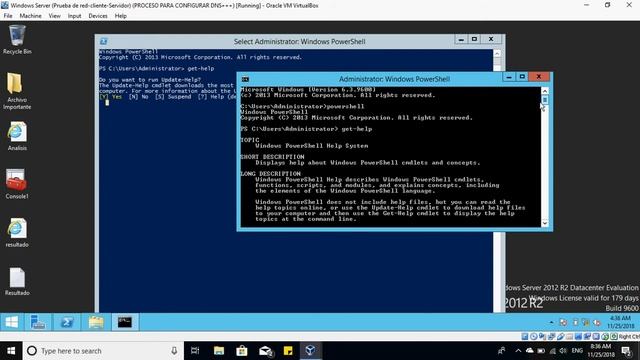Image resolution: width=640 pixels, height=360 pixels.
Task: Expand host hidden tray icons chevron
Action: tap(518, 351)
